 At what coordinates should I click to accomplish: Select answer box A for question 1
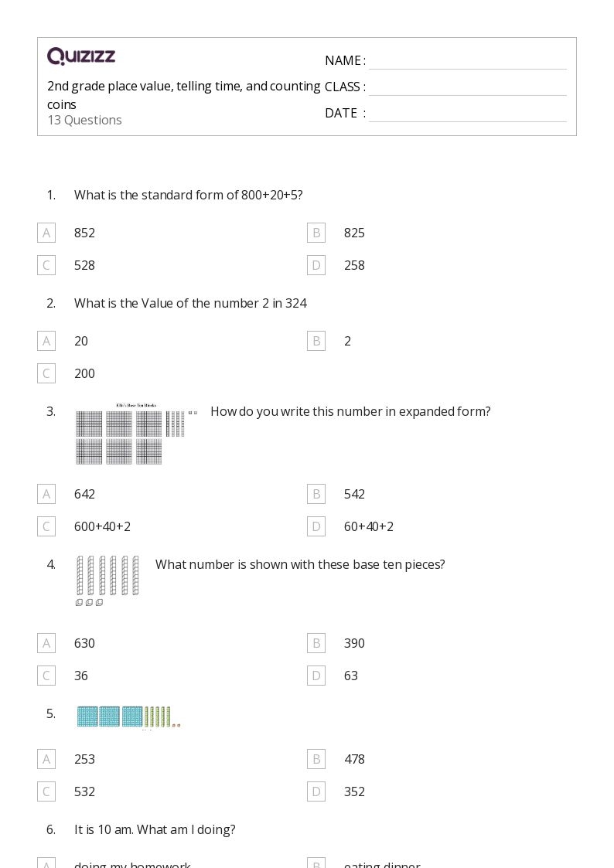[x=46, y=233]
